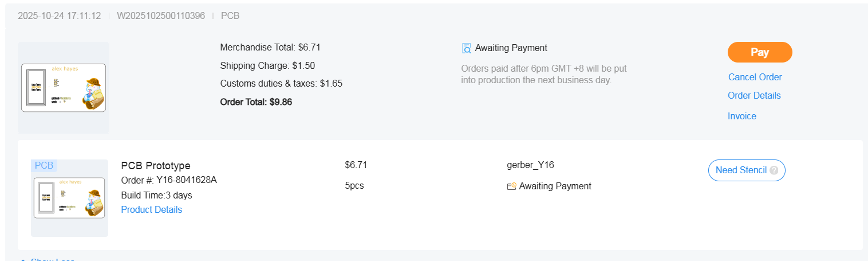Click the gerber_Y16 file name
This screenshot has width=868, height=261.
pyautogui.click(x=530, y=165)
